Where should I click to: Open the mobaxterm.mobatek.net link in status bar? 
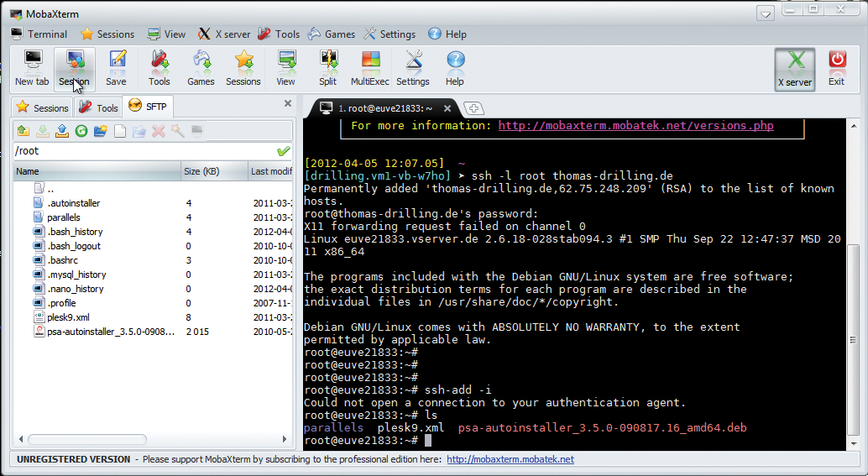[510, 459]
